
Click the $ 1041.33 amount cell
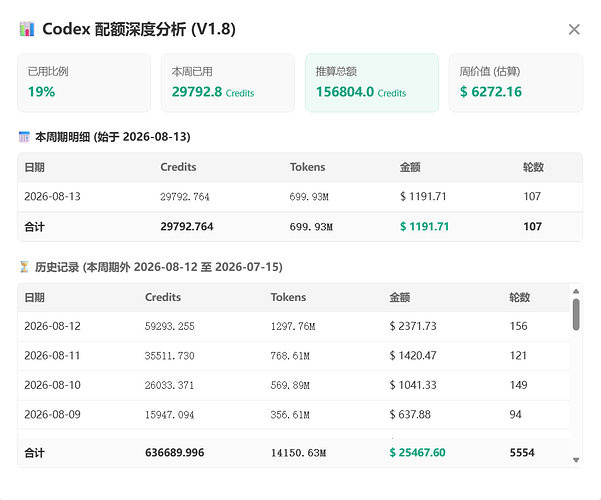pyautogui.click(x=413, y=385)
